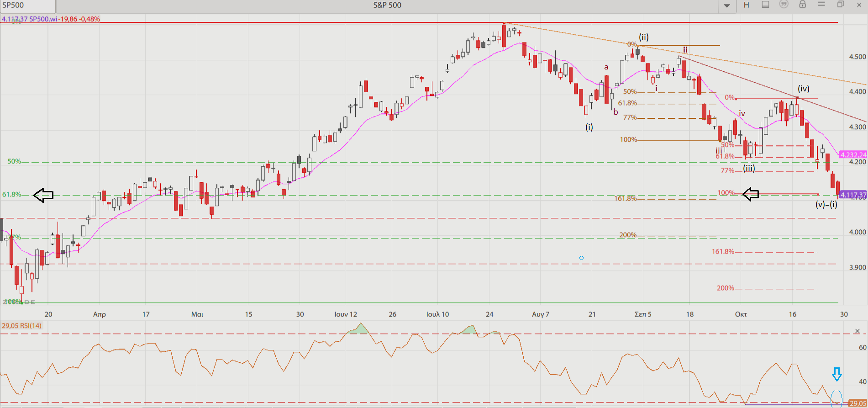
Task: Click the 4.117,37 last price tag
Action: 853,195
